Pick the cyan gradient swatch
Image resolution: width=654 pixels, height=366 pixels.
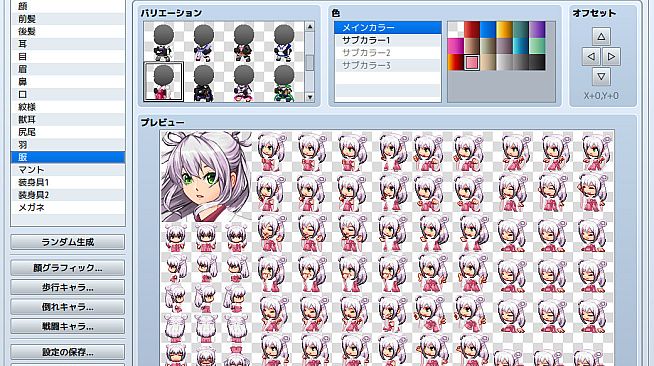[521, 46]
